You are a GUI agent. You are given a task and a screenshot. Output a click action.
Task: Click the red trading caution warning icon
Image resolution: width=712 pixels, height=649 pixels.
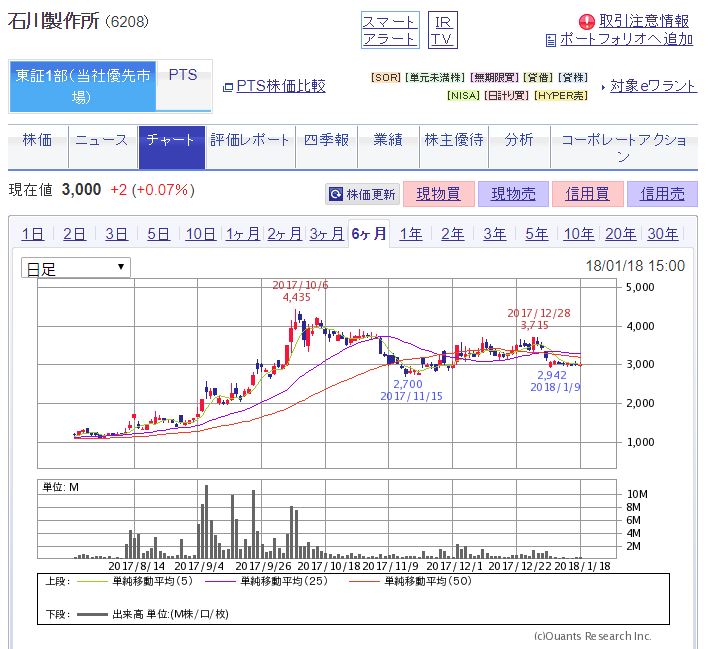[588, 21]
